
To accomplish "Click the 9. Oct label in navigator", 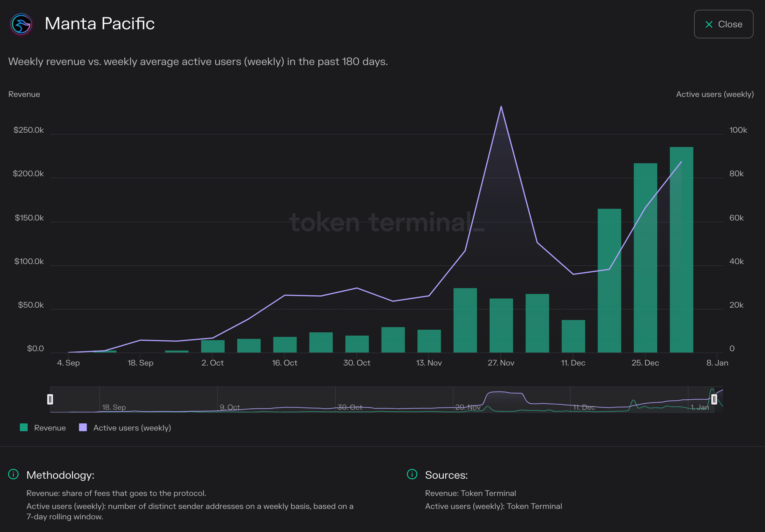I will (230, 407).
